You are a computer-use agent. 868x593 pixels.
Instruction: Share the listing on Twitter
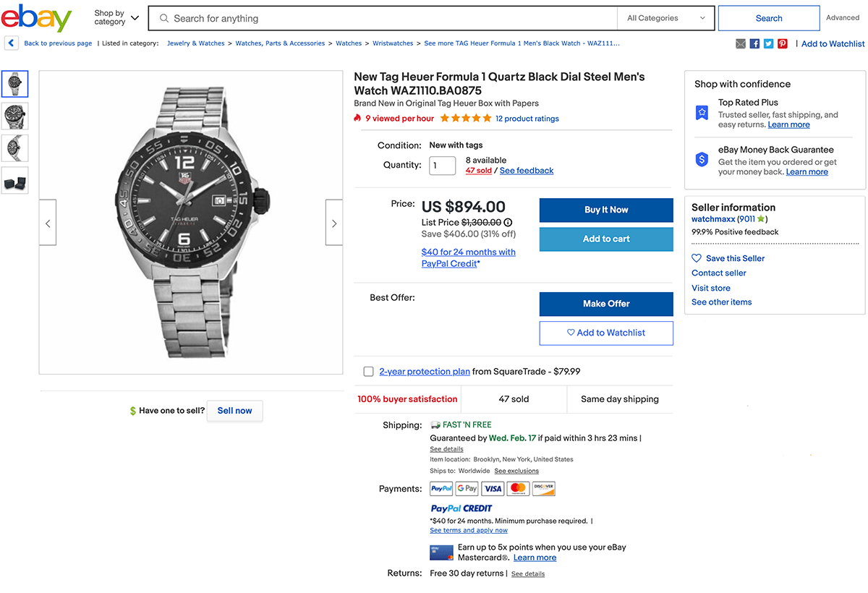(768, 43)
